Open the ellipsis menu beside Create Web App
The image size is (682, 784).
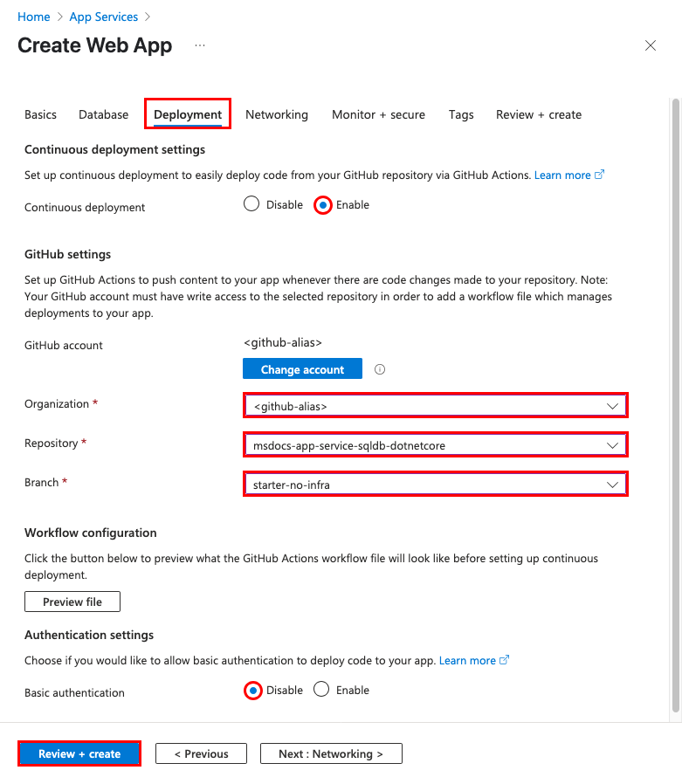tap(200, 45)
